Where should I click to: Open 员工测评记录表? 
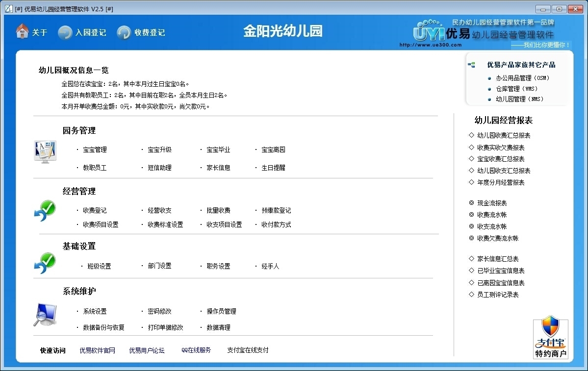click(x=498, y=295)
